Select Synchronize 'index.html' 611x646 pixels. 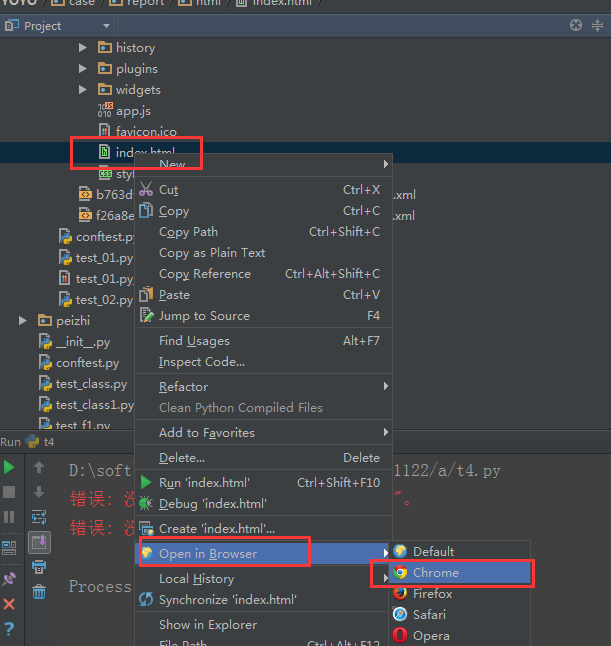(x=264, y=600)
